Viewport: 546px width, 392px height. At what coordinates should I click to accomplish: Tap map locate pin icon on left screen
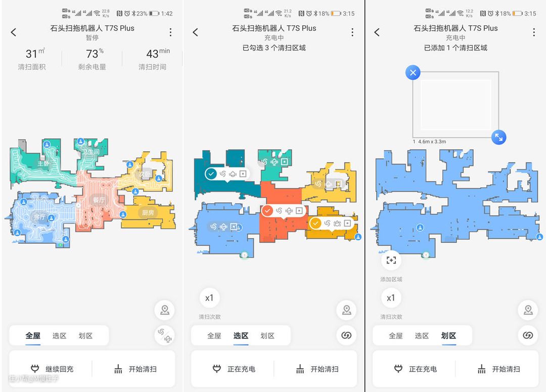pos(165,310)
